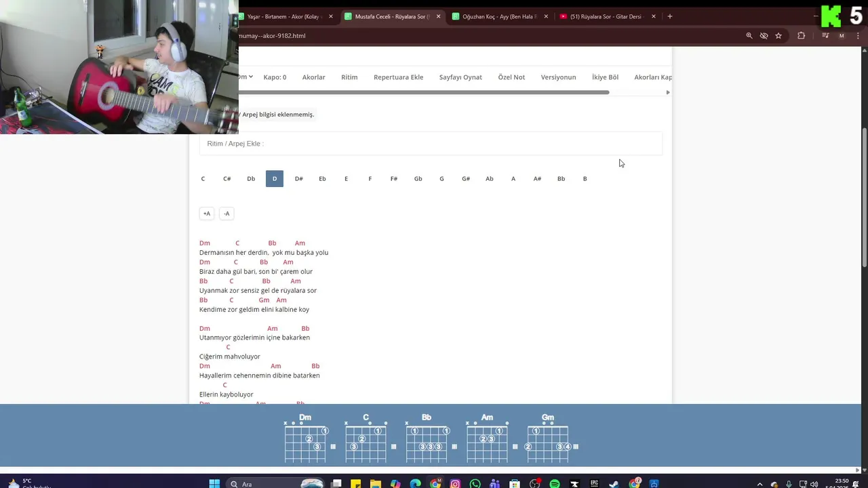
Task: Transpose to key Db
Action: click(251, 178)
